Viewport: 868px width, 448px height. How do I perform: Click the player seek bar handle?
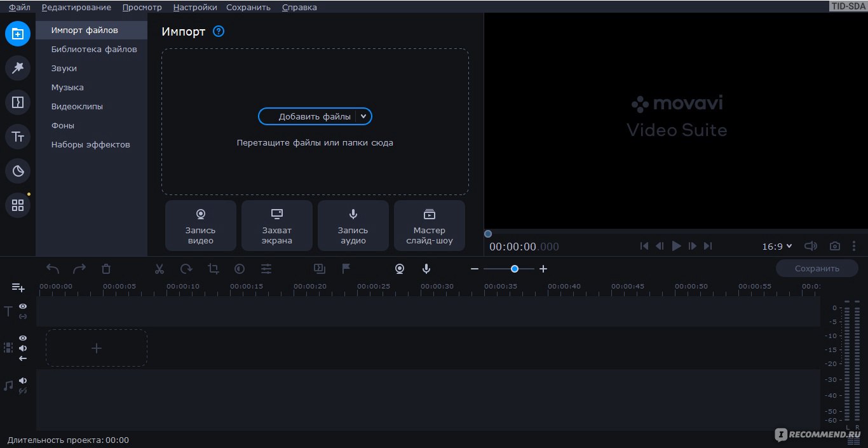(x=488, y=234)
